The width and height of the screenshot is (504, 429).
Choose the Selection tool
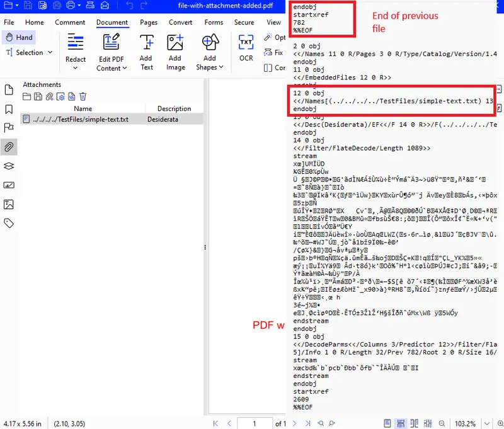pyautogui.click(x=25, y=52)
